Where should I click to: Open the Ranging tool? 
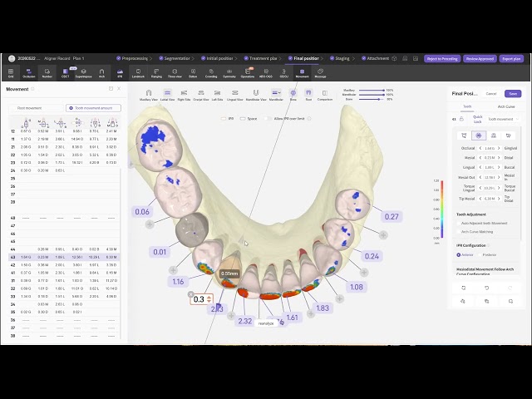tap(156, 72)
